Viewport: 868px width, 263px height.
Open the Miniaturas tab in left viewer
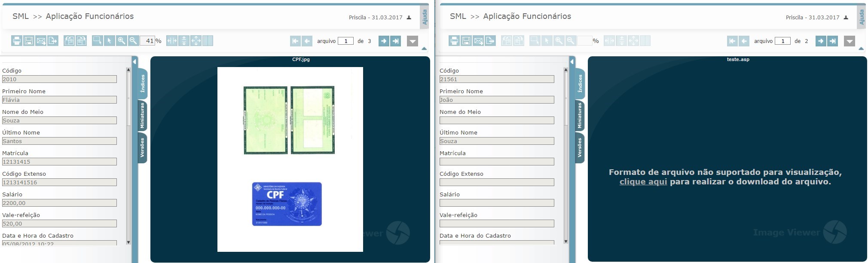click(x=142, y=115)
